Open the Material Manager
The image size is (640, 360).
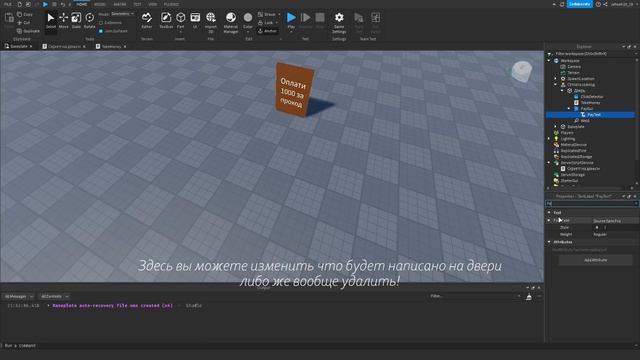click(x=231, y=22)
